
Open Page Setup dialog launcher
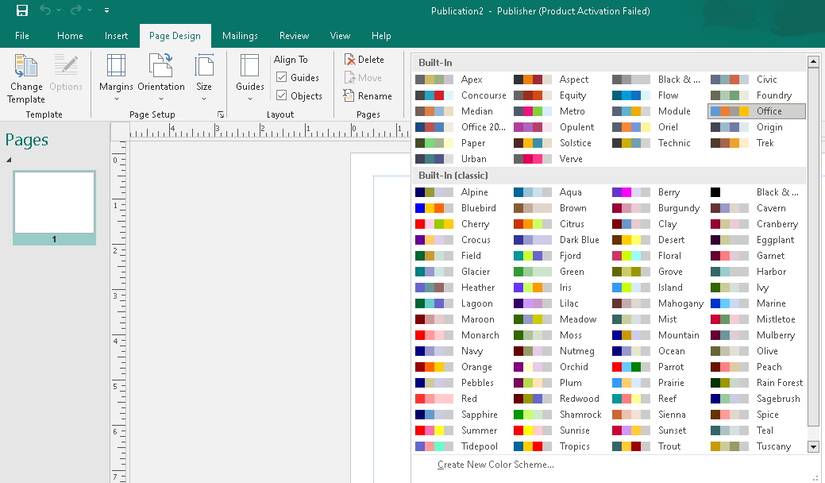(220, 114)
